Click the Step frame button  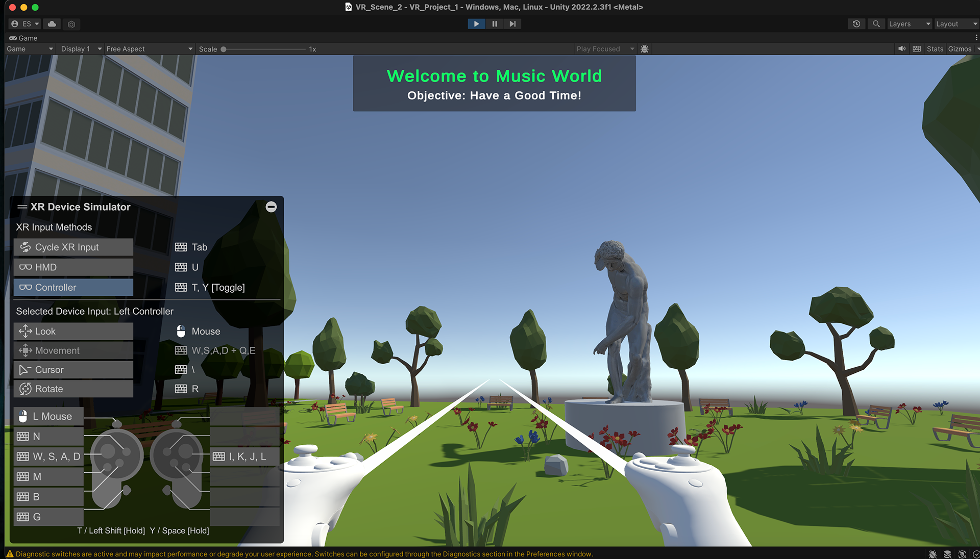point(512,24)
